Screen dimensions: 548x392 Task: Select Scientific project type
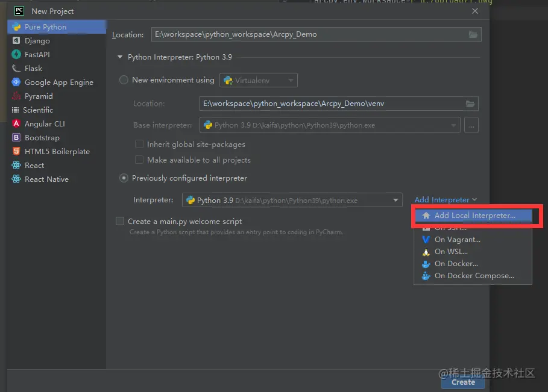pyautogui.click(x=57, y=110)
